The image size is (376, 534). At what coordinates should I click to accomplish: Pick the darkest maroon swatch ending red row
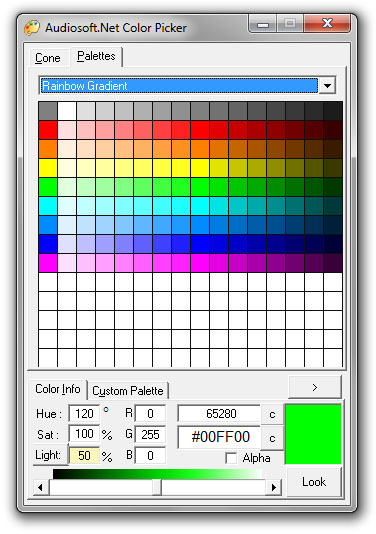[333, 130]
